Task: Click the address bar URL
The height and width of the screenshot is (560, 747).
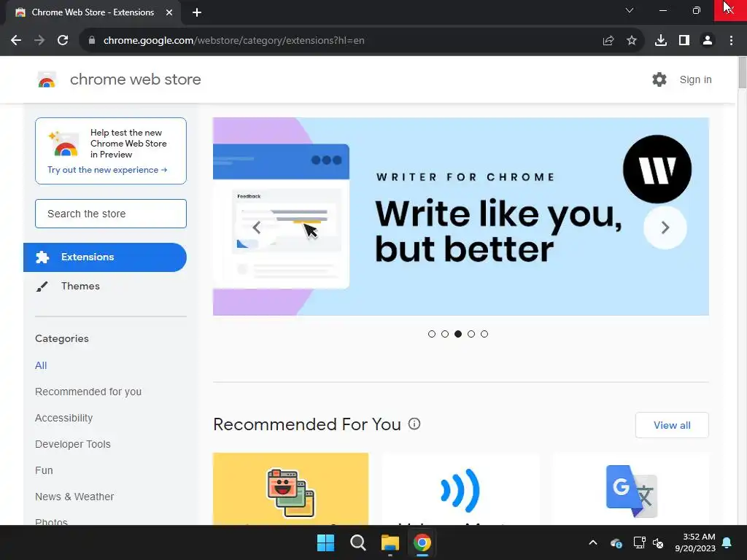Action: tap(234, 41)
